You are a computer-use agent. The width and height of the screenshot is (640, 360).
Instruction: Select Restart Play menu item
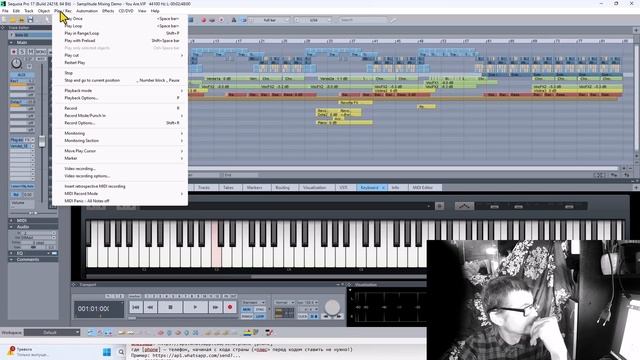(120, 62)
